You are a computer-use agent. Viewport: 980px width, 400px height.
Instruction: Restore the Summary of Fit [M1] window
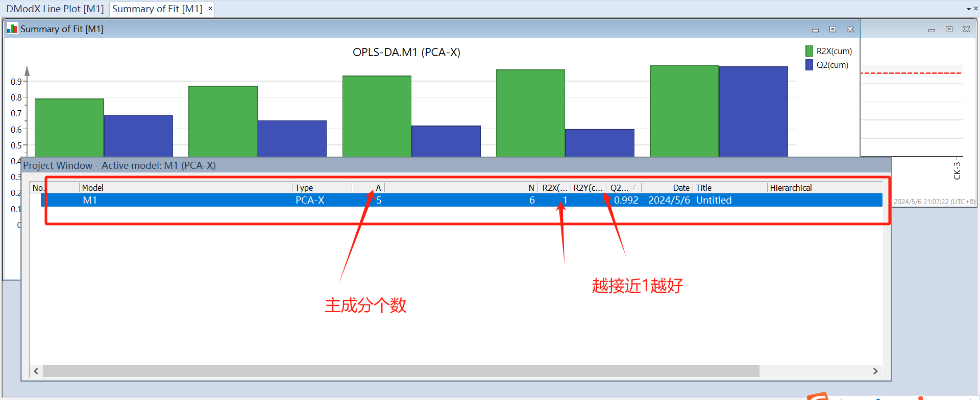click(832, 29)
